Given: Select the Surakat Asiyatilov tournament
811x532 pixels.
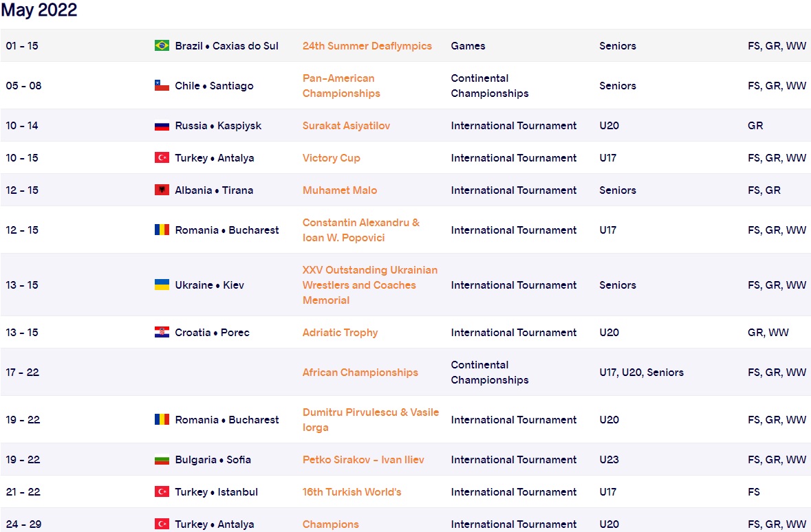Looking at the screenshot, I should [x=346, y=126].
